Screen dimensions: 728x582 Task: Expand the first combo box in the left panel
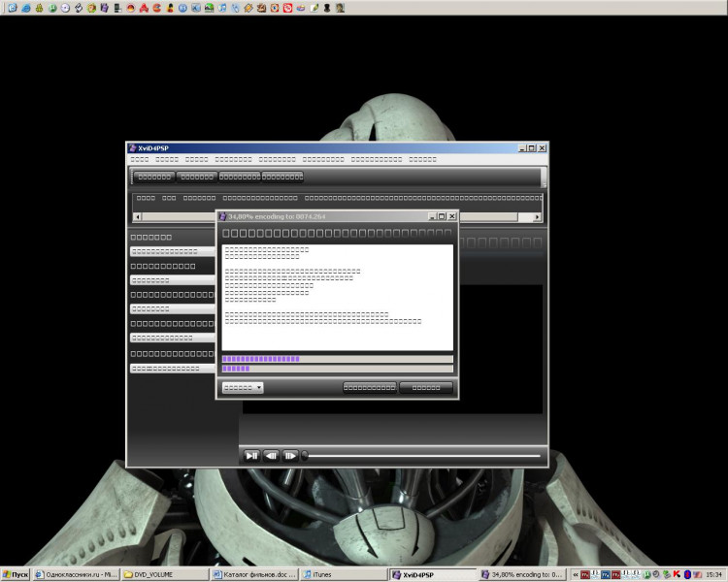pos(171,251)
